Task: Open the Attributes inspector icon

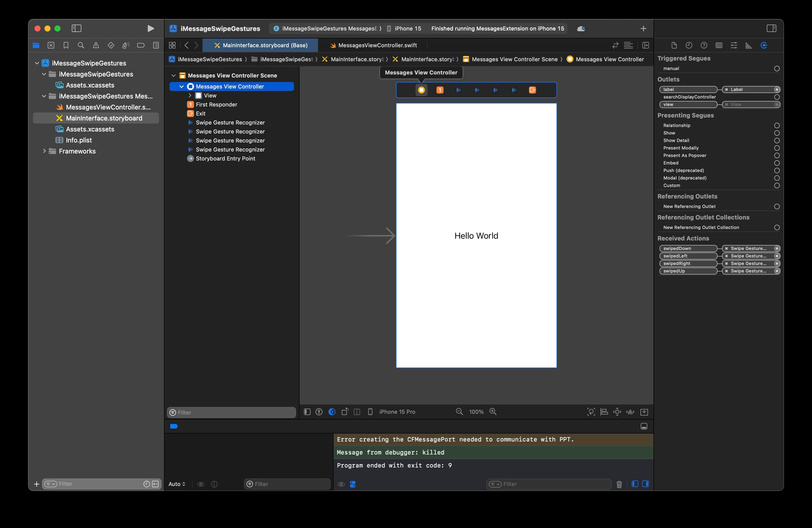Action: point(734,45)
